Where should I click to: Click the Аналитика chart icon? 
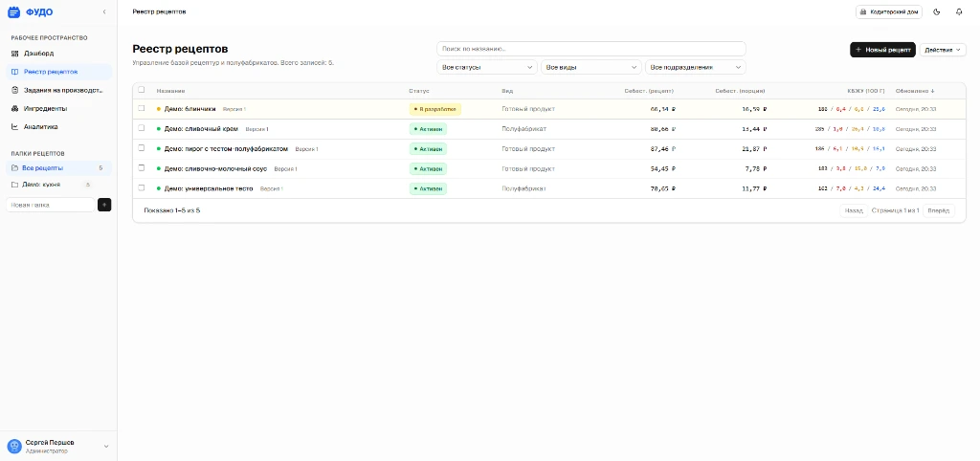pyautogui.click(x=14, y=126)
